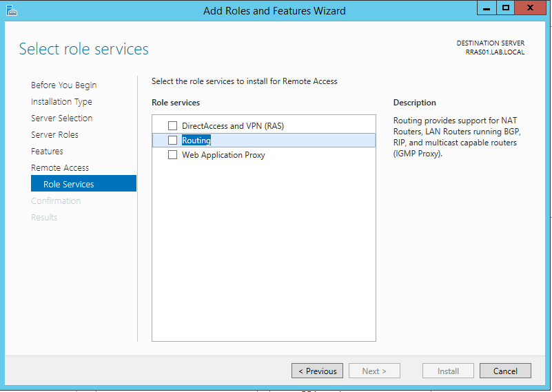552x392 pixels.
Task: Select the Remote Access sidebar item
Action: point(60,168)
